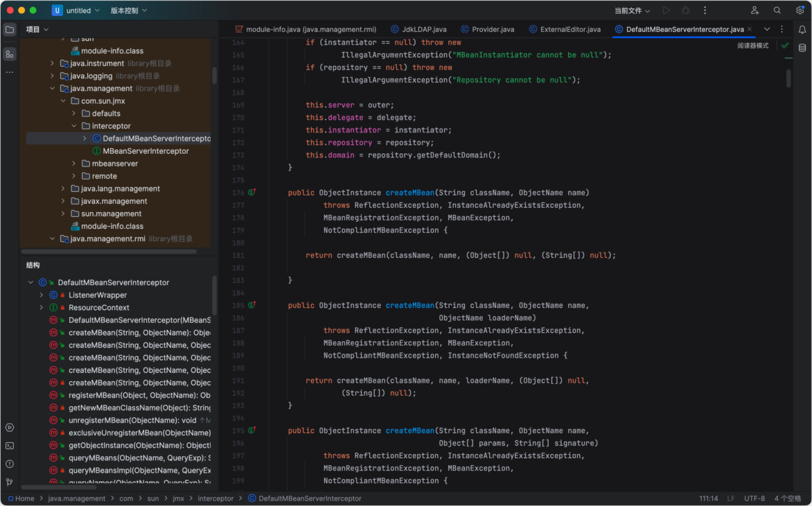
Task: Open the Terminal tool window icon
Action: click(x=10, y=446)
